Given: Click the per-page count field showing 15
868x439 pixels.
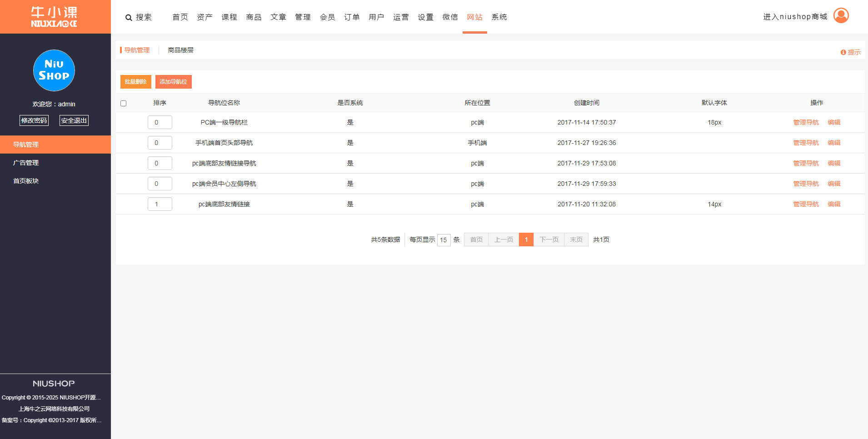Looking at the screenshot, I should pyautogui.click(x=444, y=240).
